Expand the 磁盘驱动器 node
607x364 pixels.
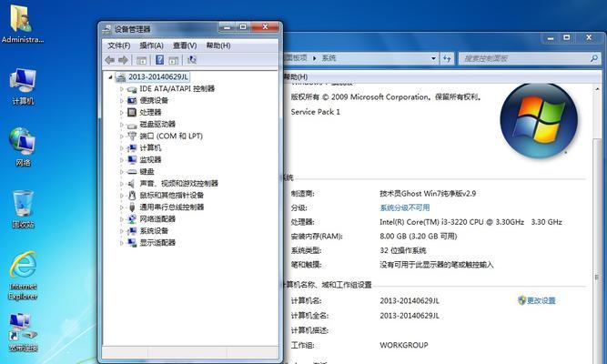tap(122, 125)
